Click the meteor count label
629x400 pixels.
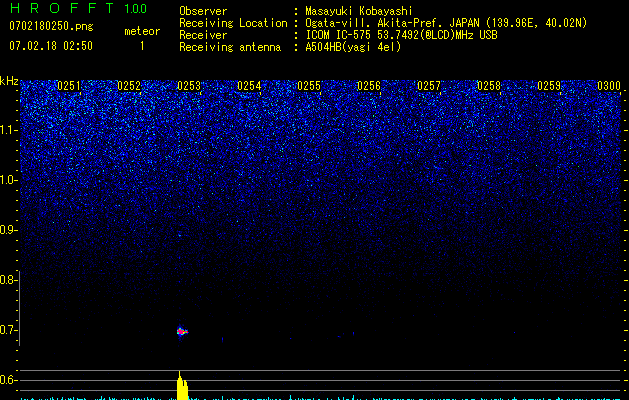pyautogui.click(x=142, y=31)
